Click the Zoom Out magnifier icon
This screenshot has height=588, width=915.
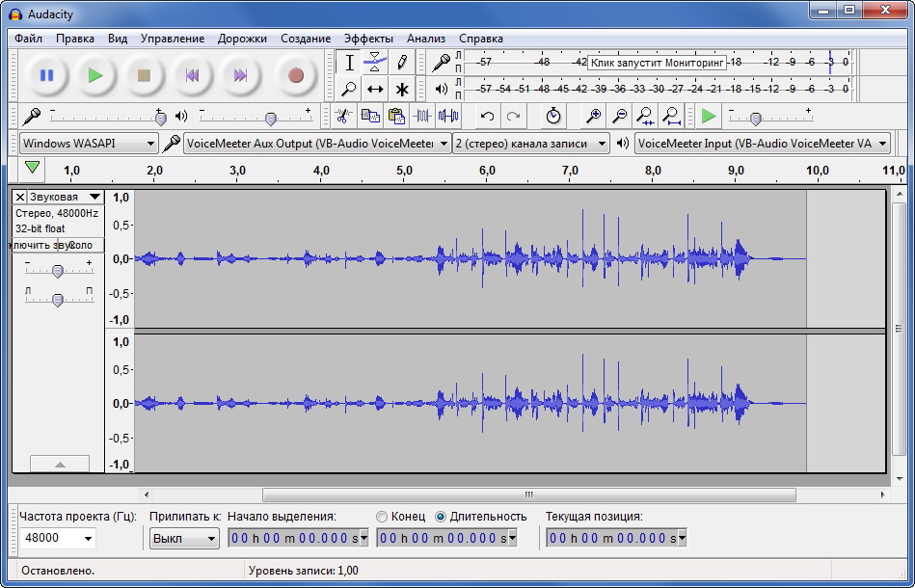coord(620,116)
